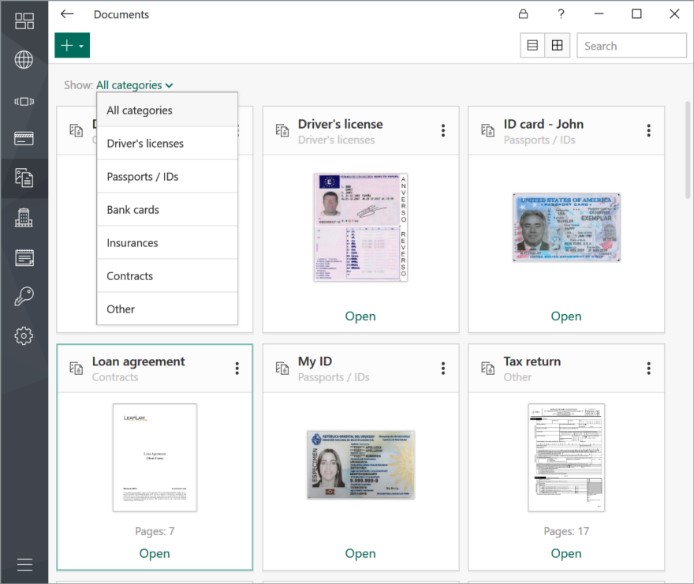Switch to grid view
This screenshot has height=584, width=694.
[x=557, y=45]
